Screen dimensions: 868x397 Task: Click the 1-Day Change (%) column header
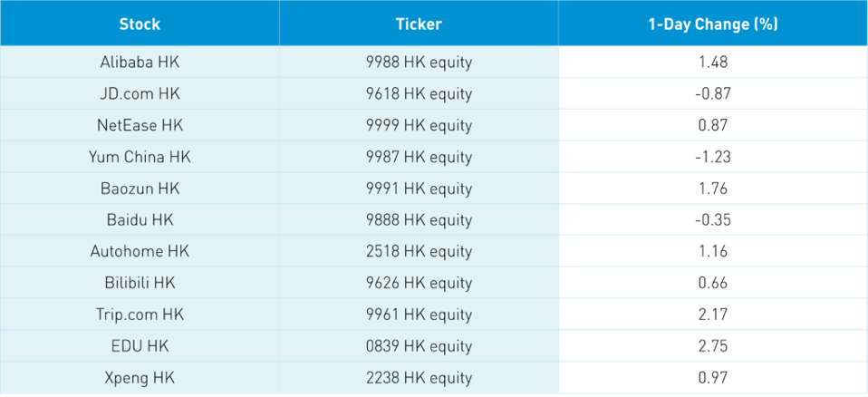pos(712,24)
